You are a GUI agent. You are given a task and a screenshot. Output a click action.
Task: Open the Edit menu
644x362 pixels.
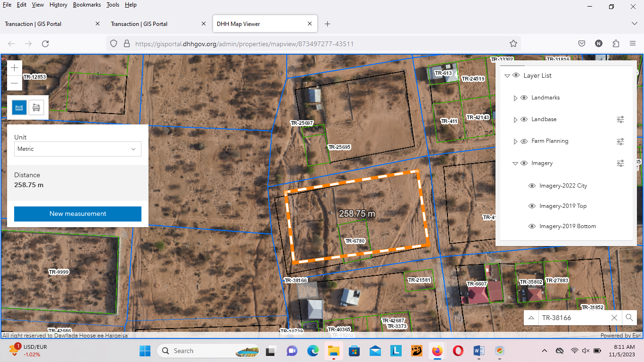(22, 5)
